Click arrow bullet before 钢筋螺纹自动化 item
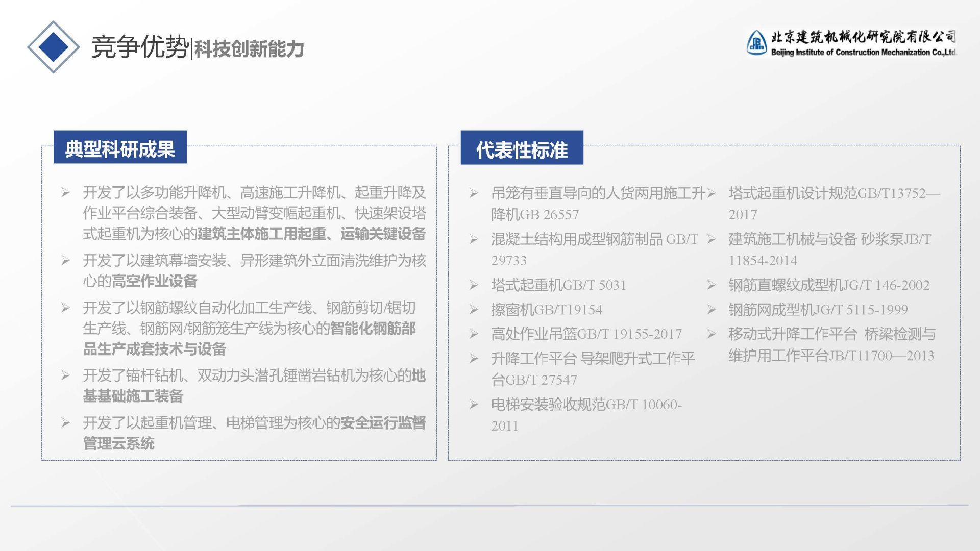 tap(66, 308)
